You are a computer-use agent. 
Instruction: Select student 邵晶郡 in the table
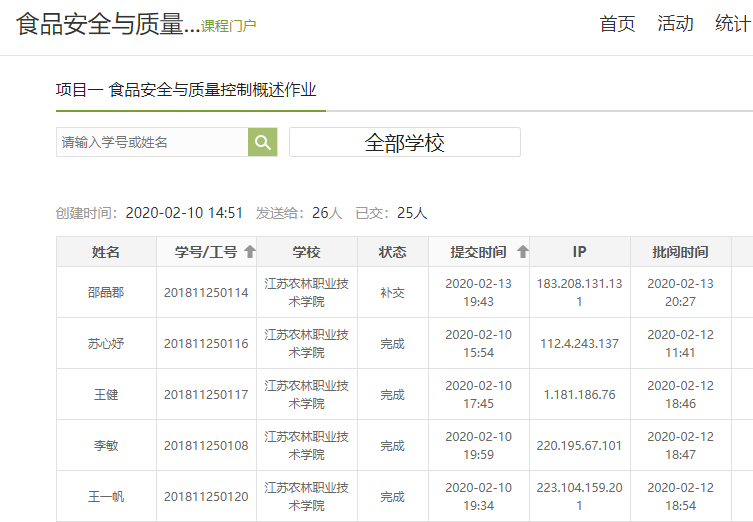106,292
